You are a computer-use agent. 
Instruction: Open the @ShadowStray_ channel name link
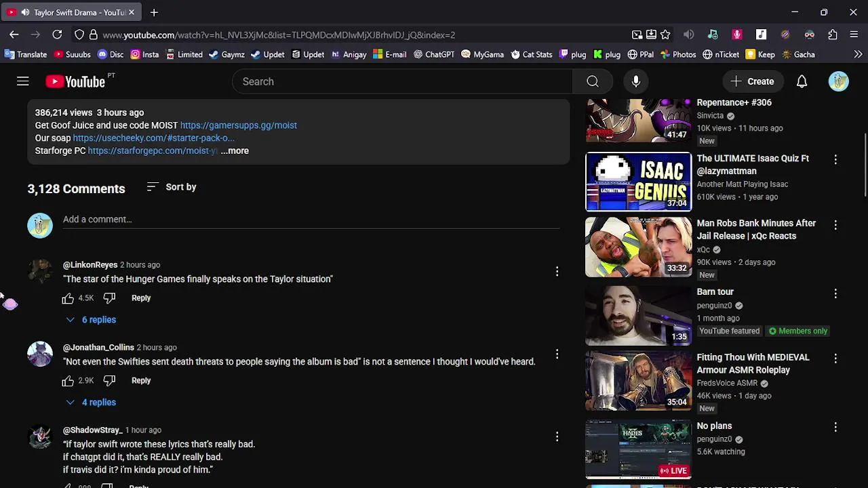pos(93,430)
